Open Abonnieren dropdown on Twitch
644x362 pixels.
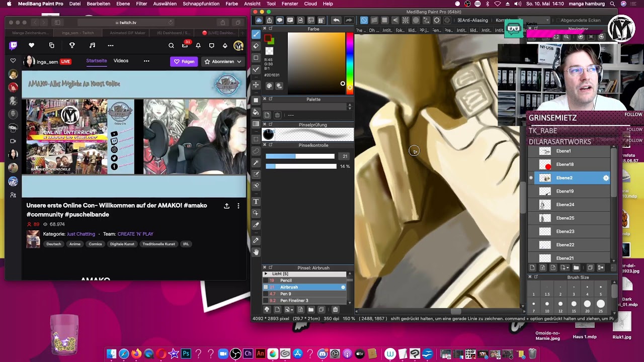(239, 62)
